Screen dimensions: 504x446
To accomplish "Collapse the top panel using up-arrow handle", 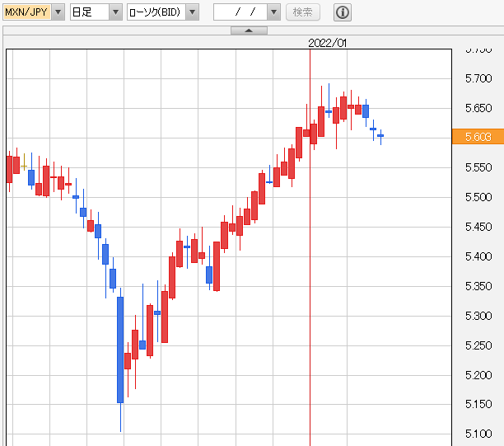I will [x=249, y=31].
